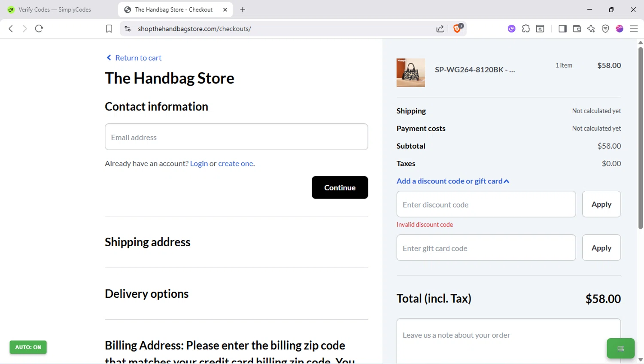Viewport: 644px width, 364px height.
Task: Focus the Email address field
Action: [236, 137]
